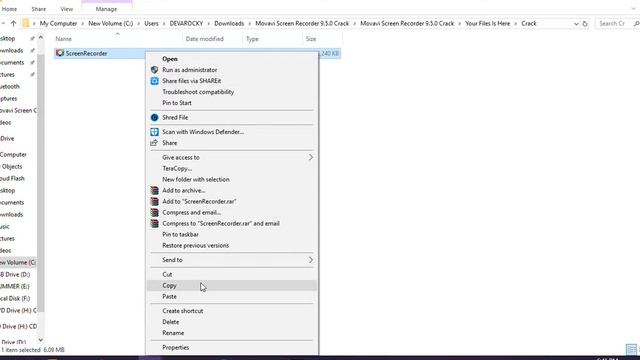The height and width of the screenshot is (360, 640).
Task: Click New Volume (C:) breadcrumb
Action: pyautogui.click(x=111, y=24)
